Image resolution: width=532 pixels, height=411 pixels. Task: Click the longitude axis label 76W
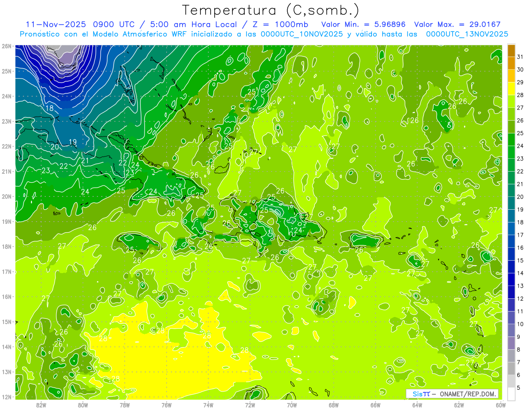[x=166, y=405]
